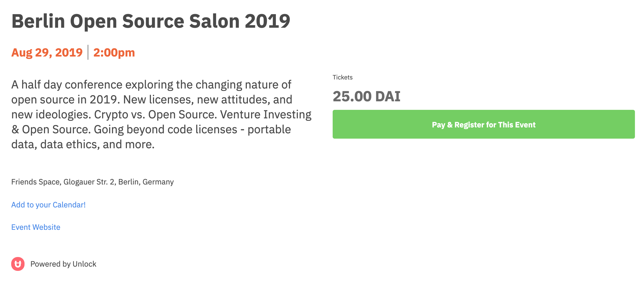Click "Germany" in the venue address
The image size is (644, 289).
[x=158, y=182]
